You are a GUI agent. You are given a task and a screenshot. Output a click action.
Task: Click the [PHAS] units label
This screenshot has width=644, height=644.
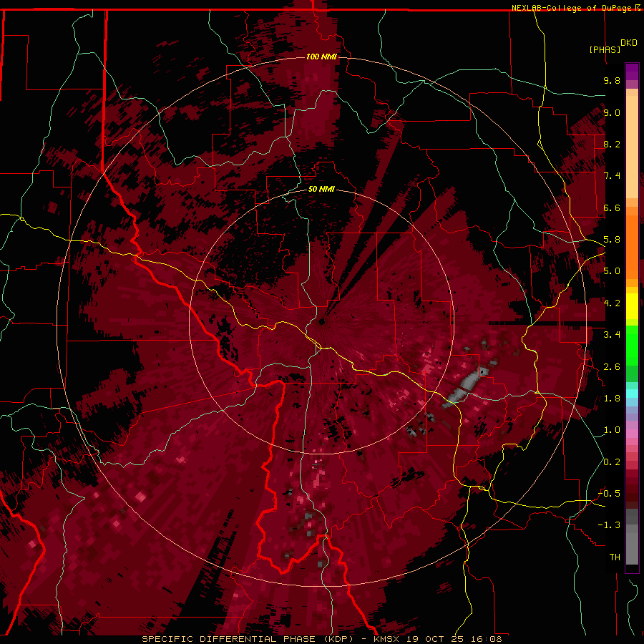(x=605, y=49)
